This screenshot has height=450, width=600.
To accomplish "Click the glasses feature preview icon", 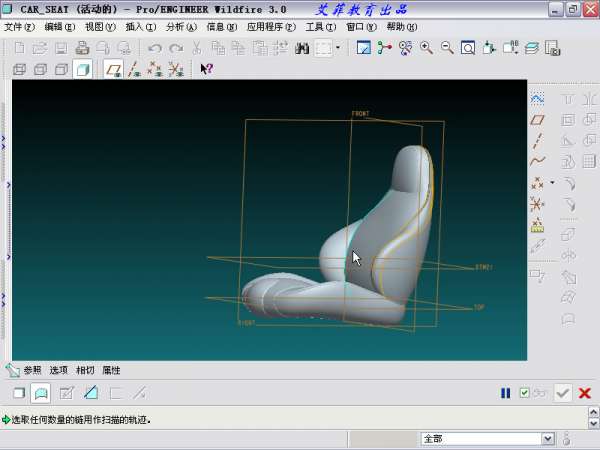I will click(x=540, y=393).
